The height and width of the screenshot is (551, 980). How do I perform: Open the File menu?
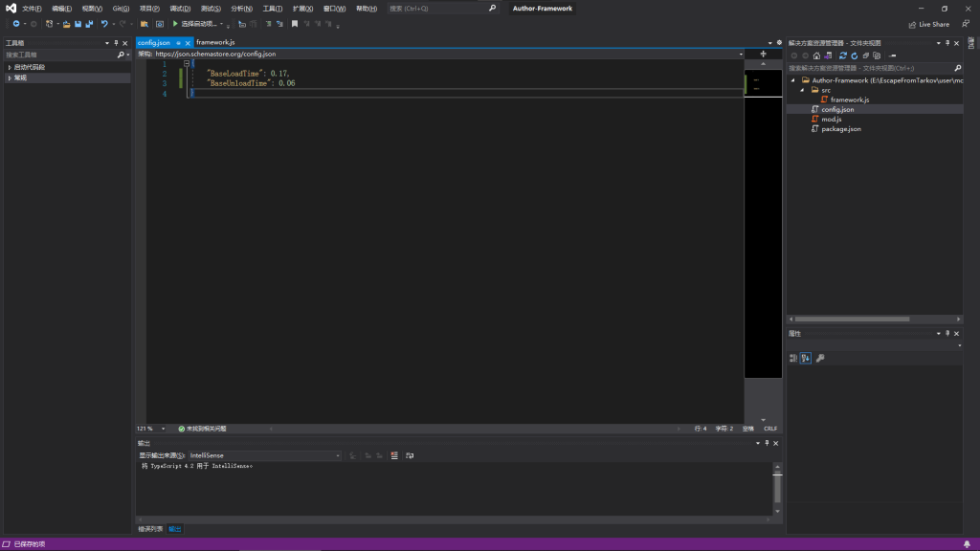(x=32, y=9)
